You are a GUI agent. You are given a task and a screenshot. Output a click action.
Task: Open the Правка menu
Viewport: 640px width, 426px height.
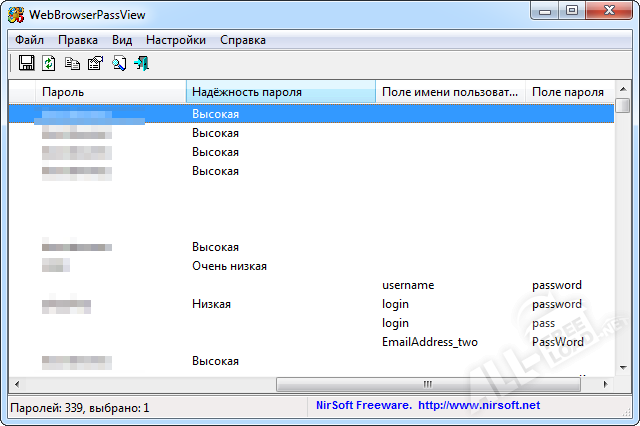(78, 40)
